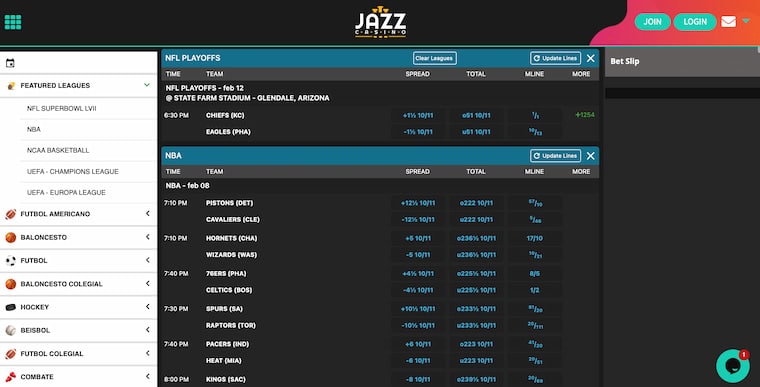Click Update Lines in NBA header
The height and width of the screenshot is (387, 760).
click(555, 156)
